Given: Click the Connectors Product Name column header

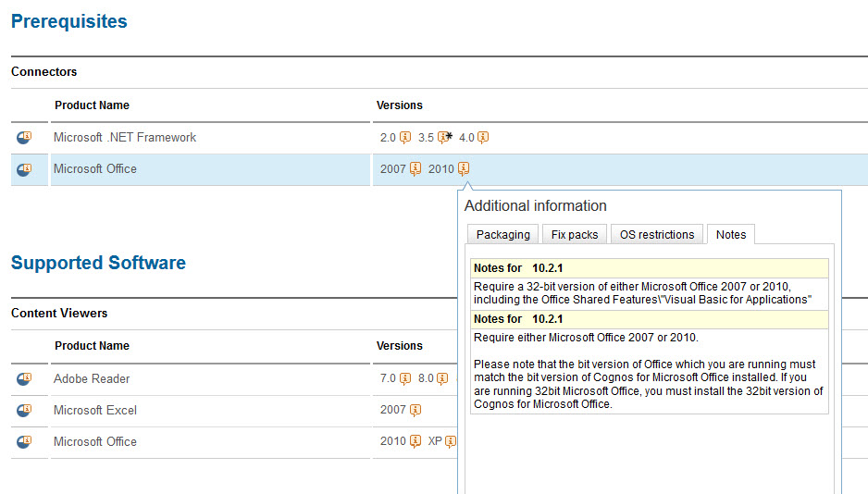Looking at the screenshot, I should point(92,105).
